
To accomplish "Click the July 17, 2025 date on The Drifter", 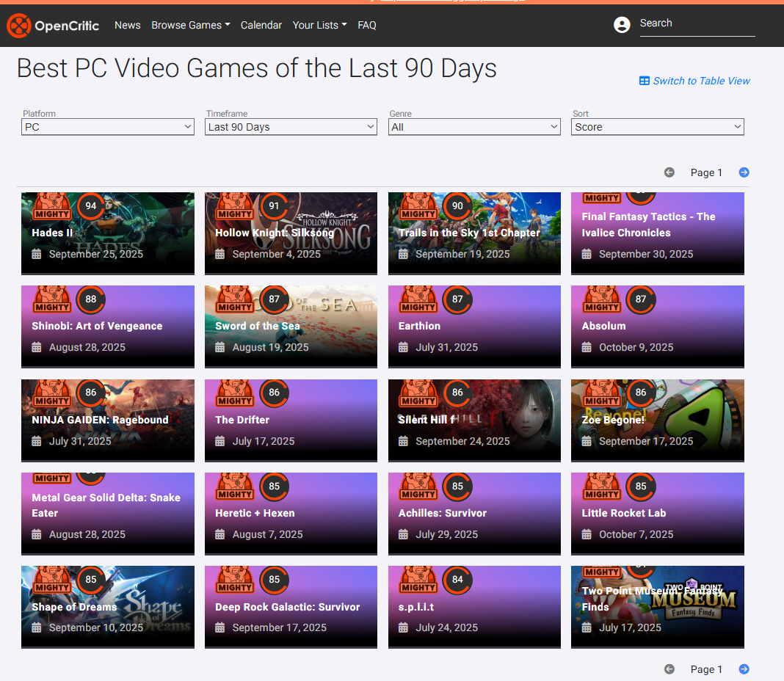I will point(264,441).
